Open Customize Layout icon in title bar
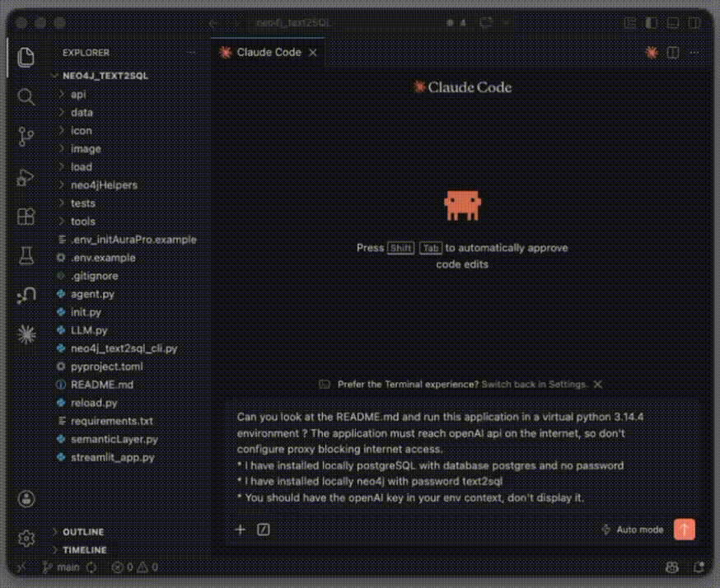Screen dimensions: 720x588 click(629, 23)
